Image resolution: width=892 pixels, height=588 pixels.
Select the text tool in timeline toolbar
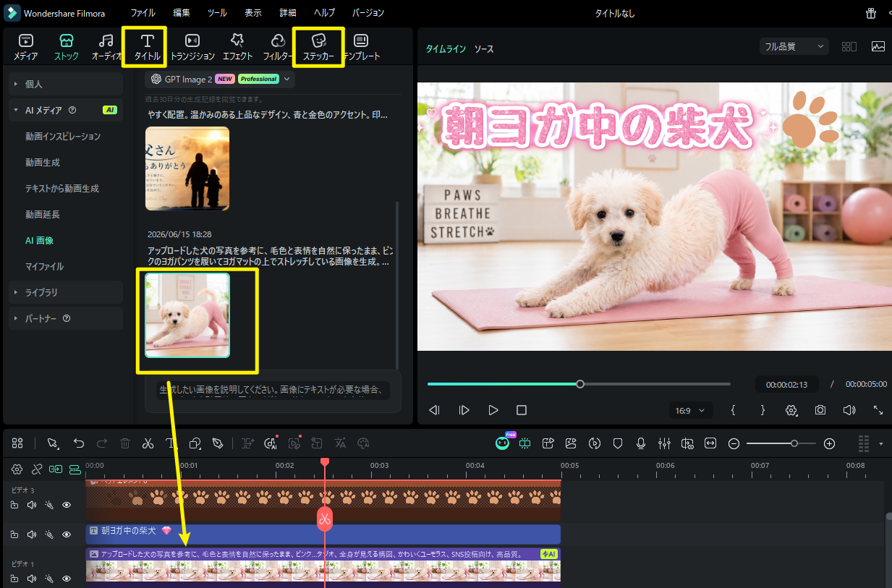171,443
